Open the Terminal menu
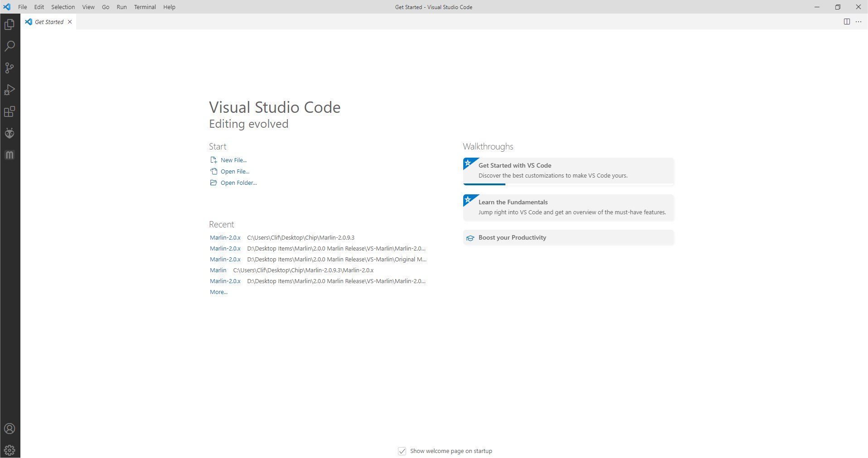 [x=145, y=7]
